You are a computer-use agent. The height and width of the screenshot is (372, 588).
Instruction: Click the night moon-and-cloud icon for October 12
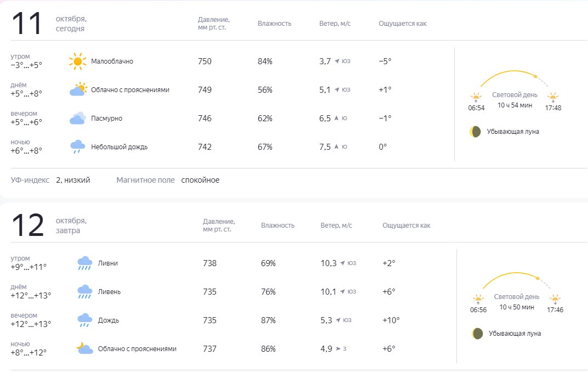[x=84, y=348]
